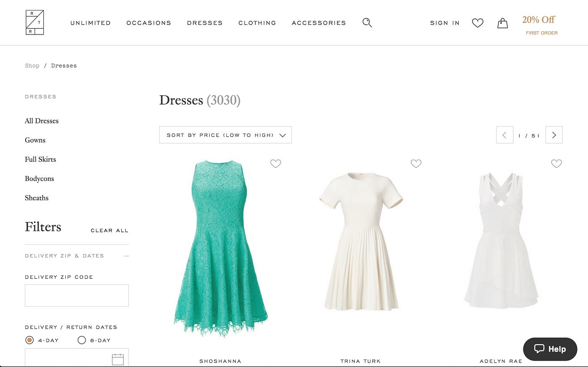The height and width of the screenshot is (367, 588).
Task: Open the Help chat widget
Action: [550, 349]
